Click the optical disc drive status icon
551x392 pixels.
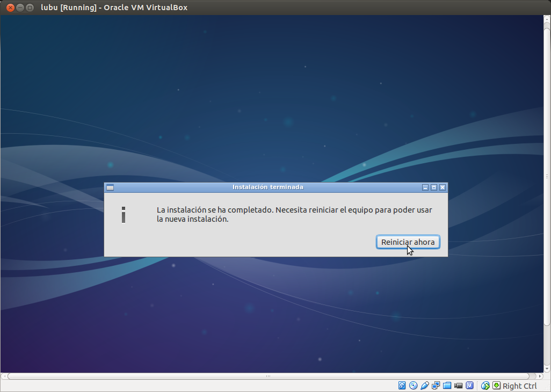(413, 386)
